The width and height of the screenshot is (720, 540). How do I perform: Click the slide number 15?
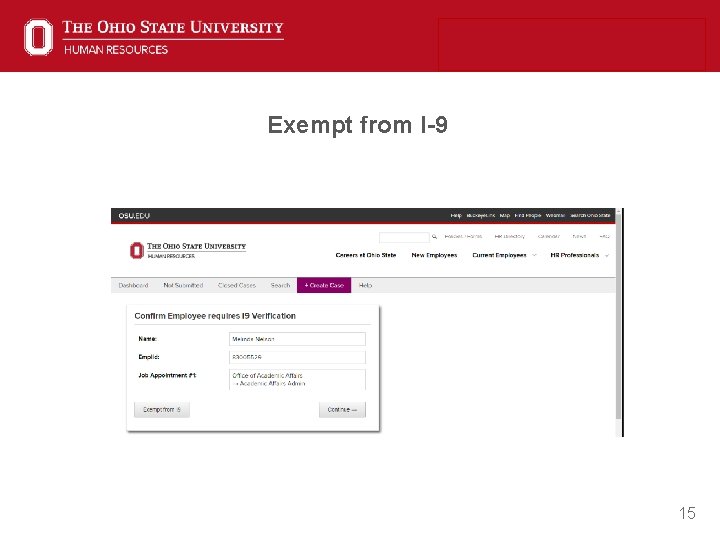click(687, 513)
